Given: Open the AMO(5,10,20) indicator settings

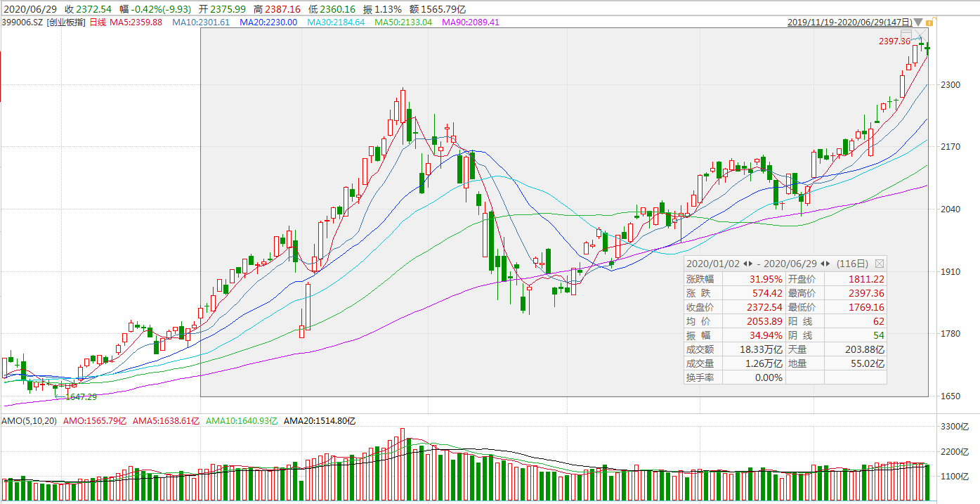Looking at the screenshot, I should tap(29, 421).
